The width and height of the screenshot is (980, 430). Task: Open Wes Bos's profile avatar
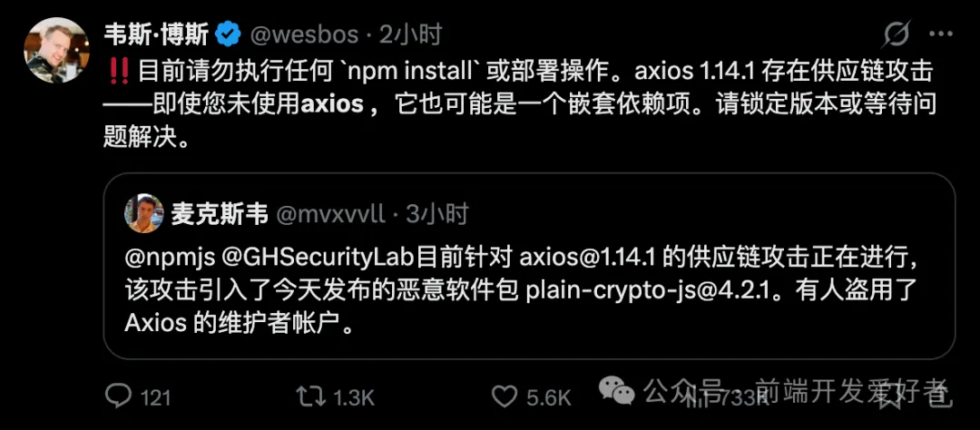[x=56, y=50]
